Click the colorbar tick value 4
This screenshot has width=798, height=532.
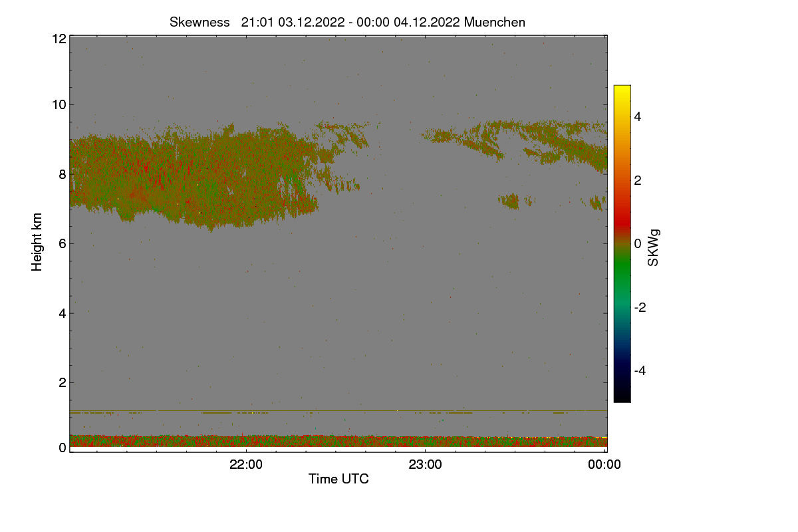[x=638, y=116]
